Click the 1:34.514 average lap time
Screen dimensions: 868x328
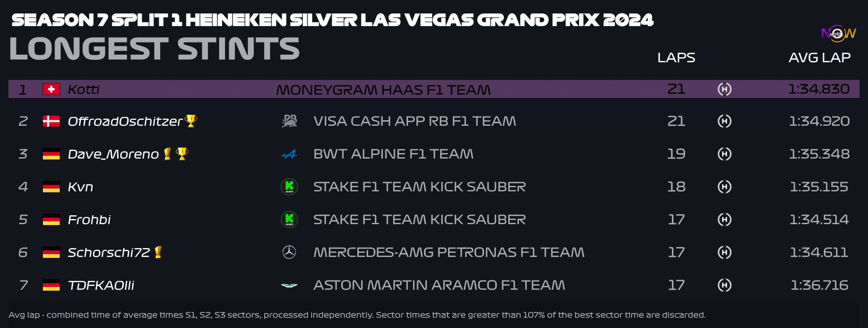pos(819,220)
